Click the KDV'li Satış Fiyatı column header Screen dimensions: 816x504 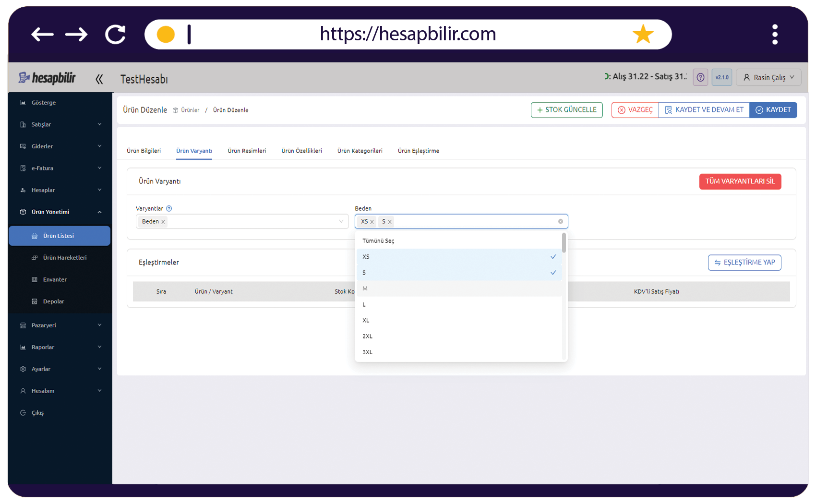pyautogui.click(x=656, y=291)
